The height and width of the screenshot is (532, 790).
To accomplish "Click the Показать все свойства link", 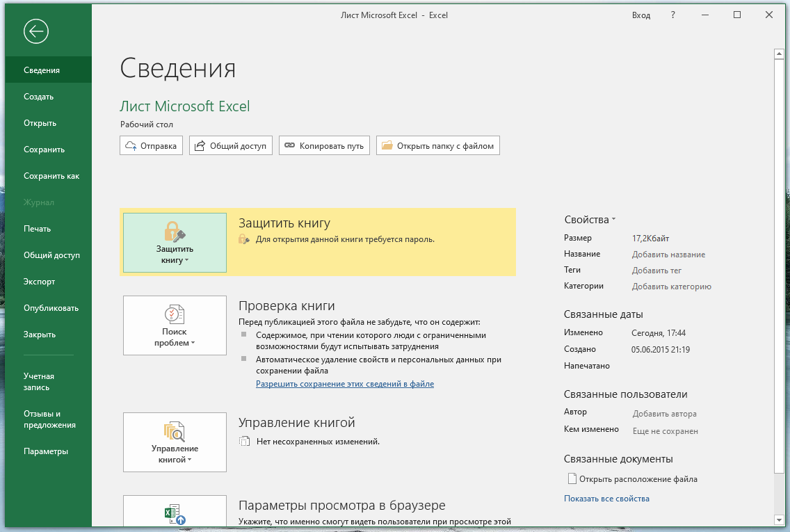I will tap(606, 498).
